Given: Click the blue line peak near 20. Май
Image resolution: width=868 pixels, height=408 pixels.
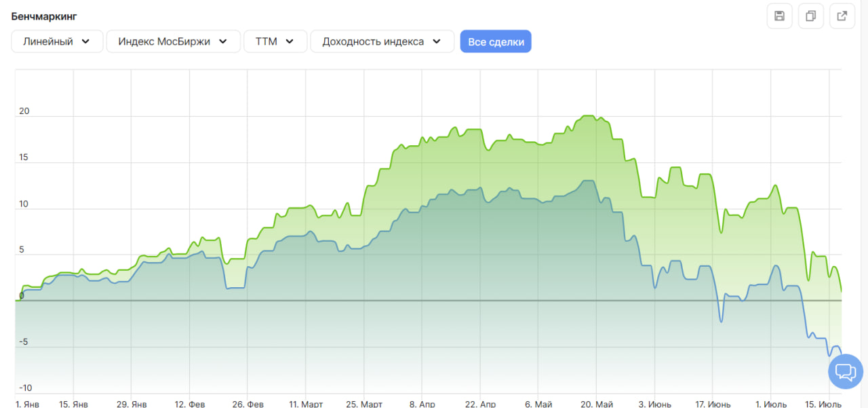Looking at the screenshot, I should point(588,181).
